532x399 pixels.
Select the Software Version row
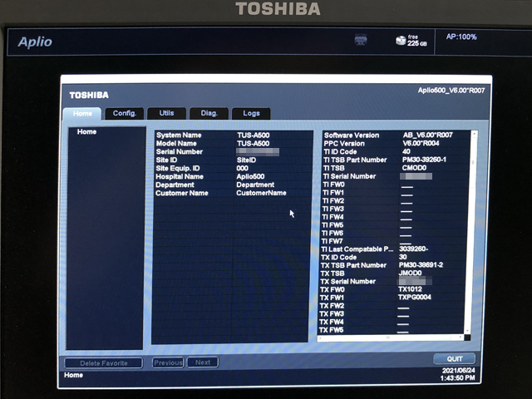click(397, 135)
